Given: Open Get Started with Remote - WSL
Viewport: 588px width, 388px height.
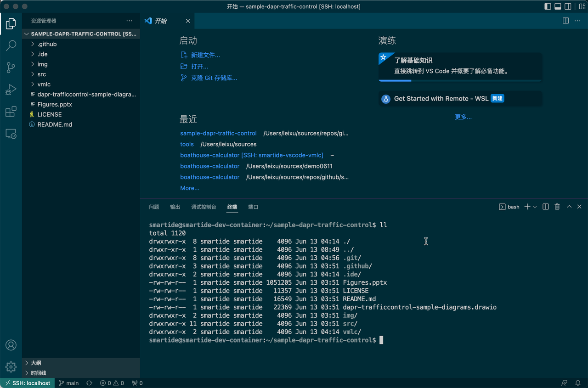Looking at the screenshot, I should click(x=460, y=99).
